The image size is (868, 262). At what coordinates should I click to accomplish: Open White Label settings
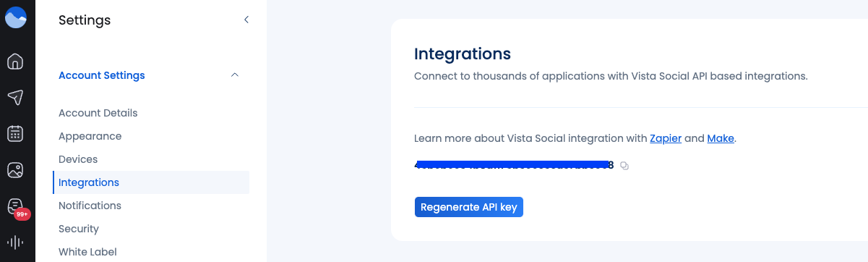tap(87, 252)
